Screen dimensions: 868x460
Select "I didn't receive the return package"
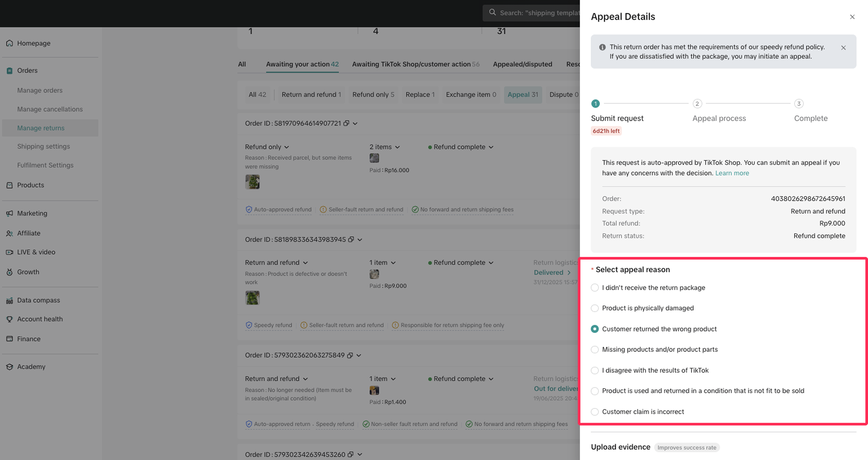595,288
